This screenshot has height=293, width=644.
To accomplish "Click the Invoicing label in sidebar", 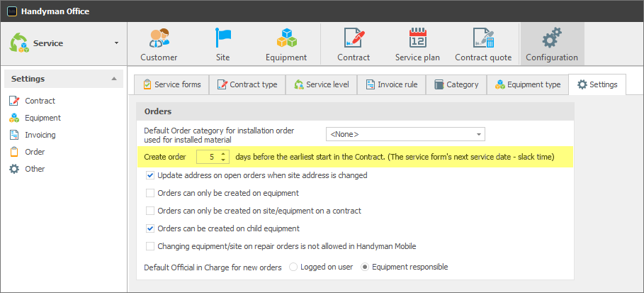I will click(40, 135).
